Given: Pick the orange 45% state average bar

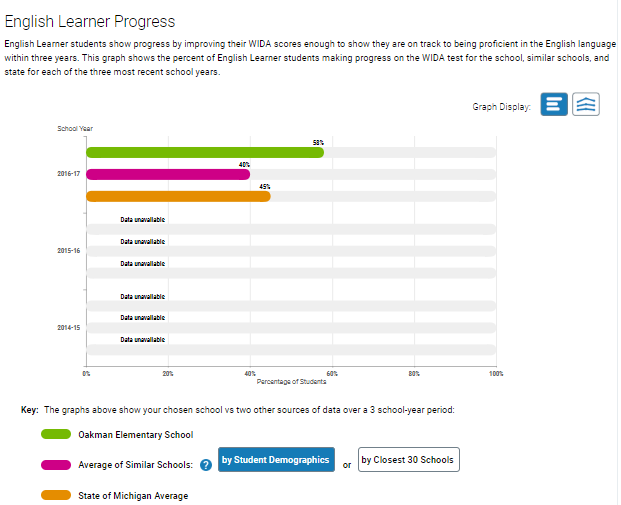Looking at the screenshot, I should pyautogui.click(x=178, y=196).
